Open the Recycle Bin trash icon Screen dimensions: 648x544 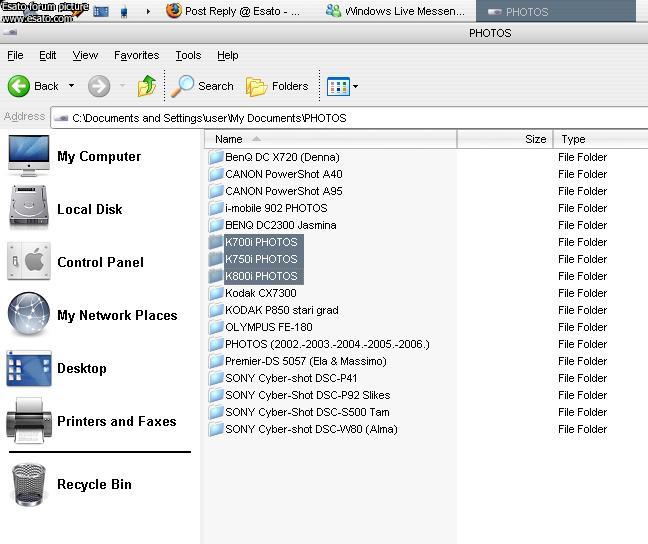[29, 485]
